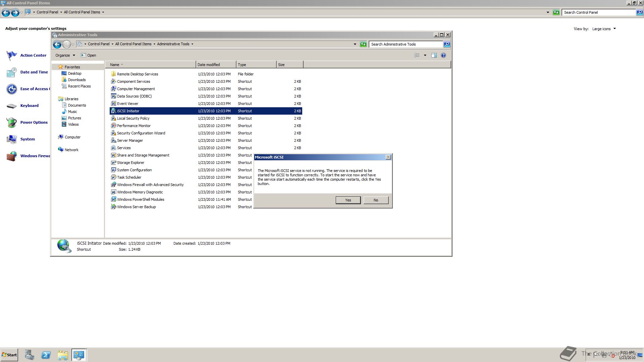644x362 pixels.
Task: Select Desktop under Favorites
Action: pos(74,73)
